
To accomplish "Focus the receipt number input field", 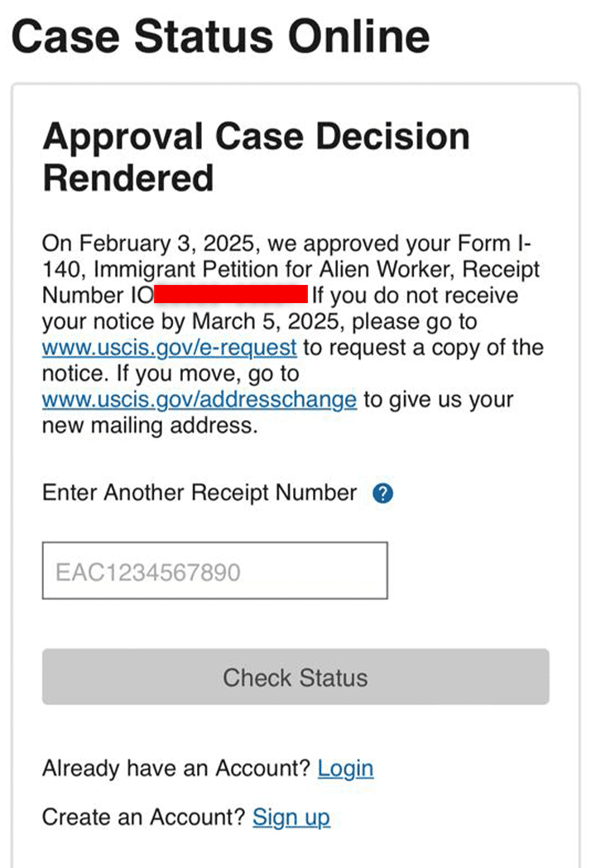I will 214,571.
